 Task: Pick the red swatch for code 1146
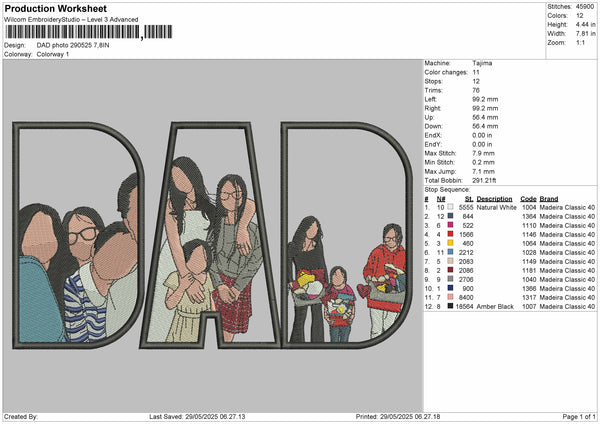pos(450,234)
